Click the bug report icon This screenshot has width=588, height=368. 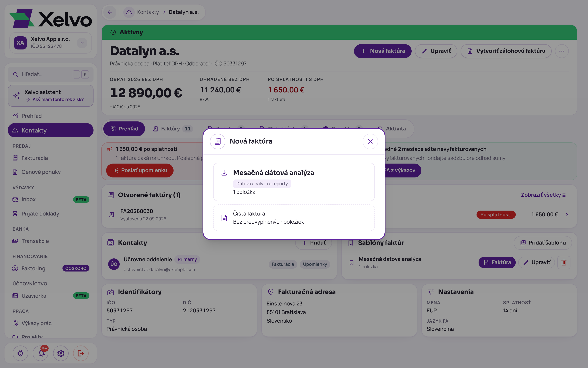pos(20,353)
